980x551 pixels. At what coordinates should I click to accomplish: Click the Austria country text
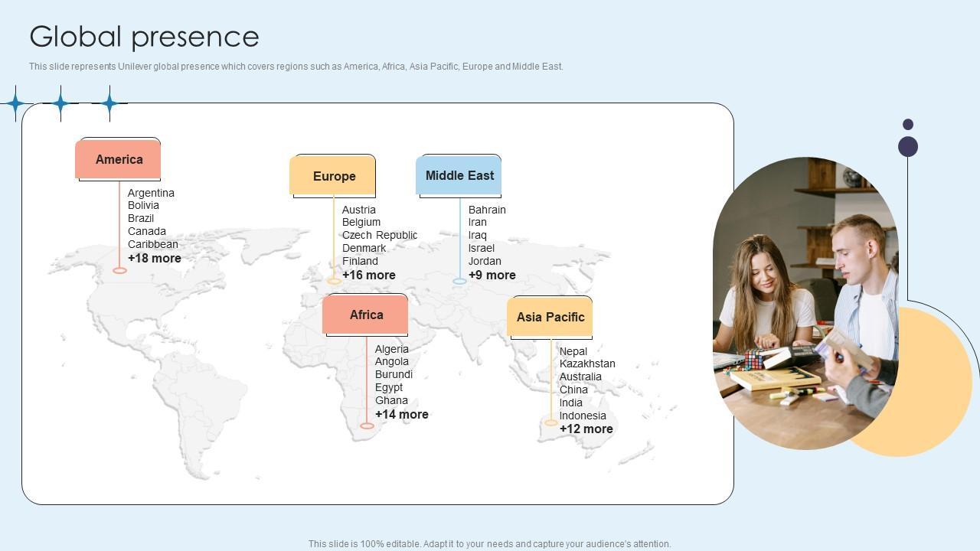359,210
